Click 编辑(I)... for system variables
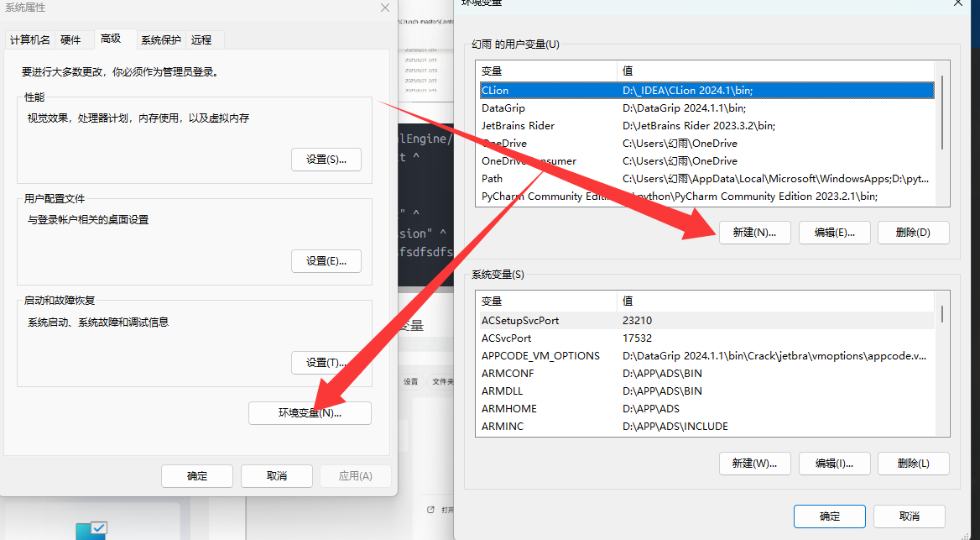The width and height of the screenshot is (980, 540). click(834, 463)
